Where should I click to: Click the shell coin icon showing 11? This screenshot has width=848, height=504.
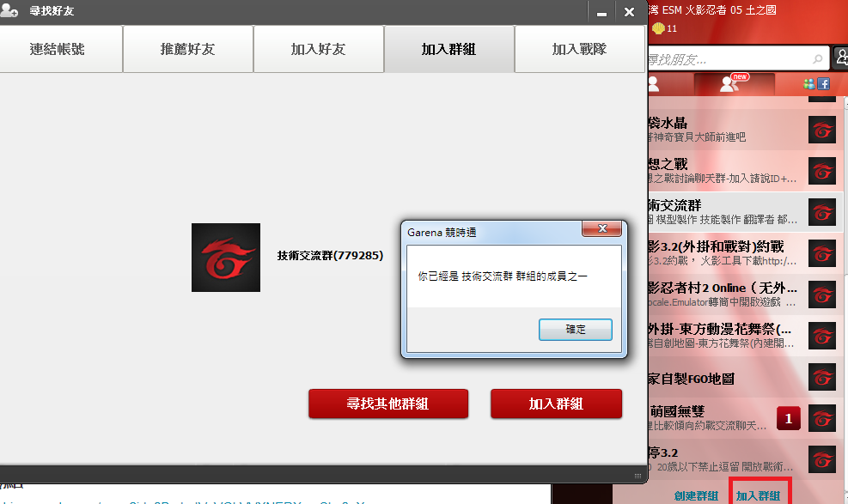(658, 28)
